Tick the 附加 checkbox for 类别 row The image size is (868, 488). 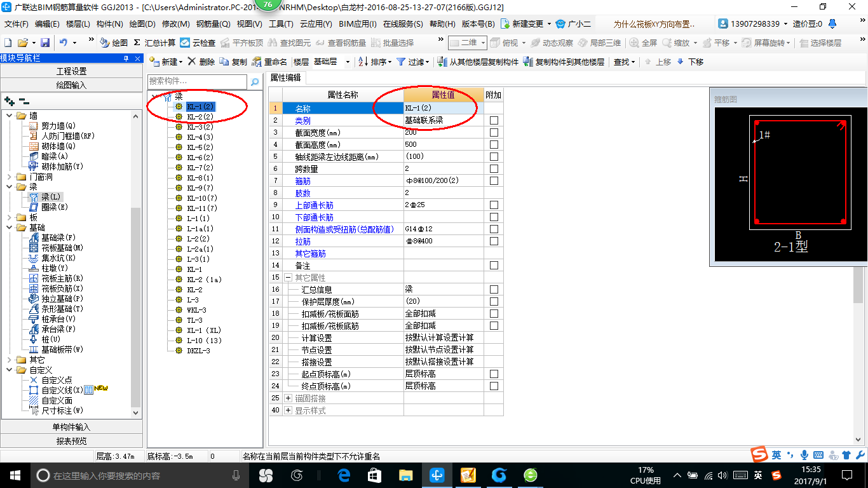pos(494,120)
